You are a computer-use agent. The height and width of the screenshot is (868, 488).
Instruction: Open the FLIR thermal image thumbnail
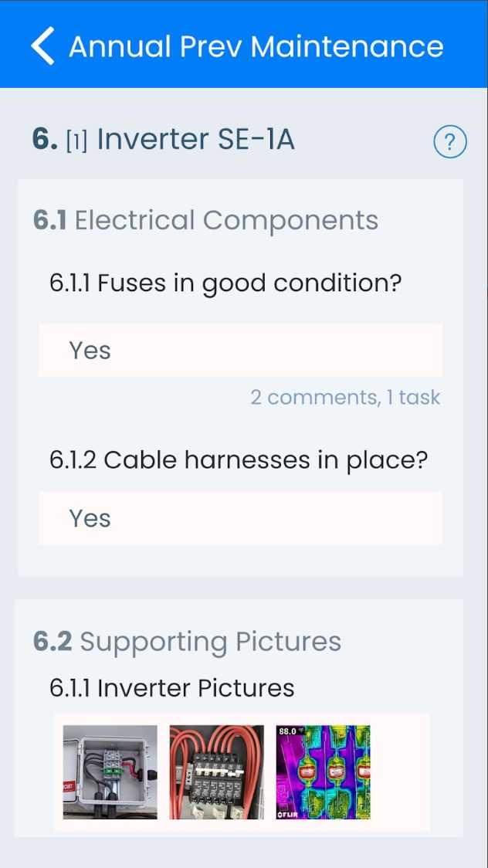(x=323, y=772)
